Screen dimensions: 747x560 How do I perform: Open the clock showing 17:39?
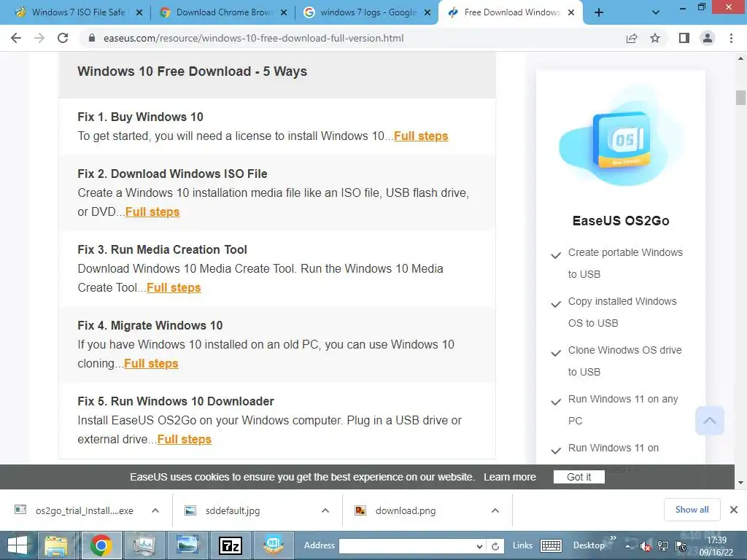click(x=716, y=546)
